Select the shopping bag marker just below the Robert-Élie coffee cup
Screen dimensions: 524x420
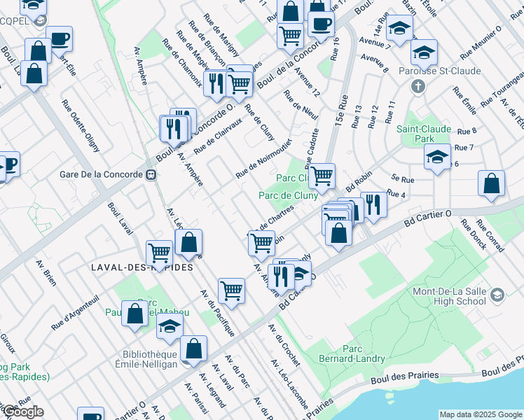point(38,50)
